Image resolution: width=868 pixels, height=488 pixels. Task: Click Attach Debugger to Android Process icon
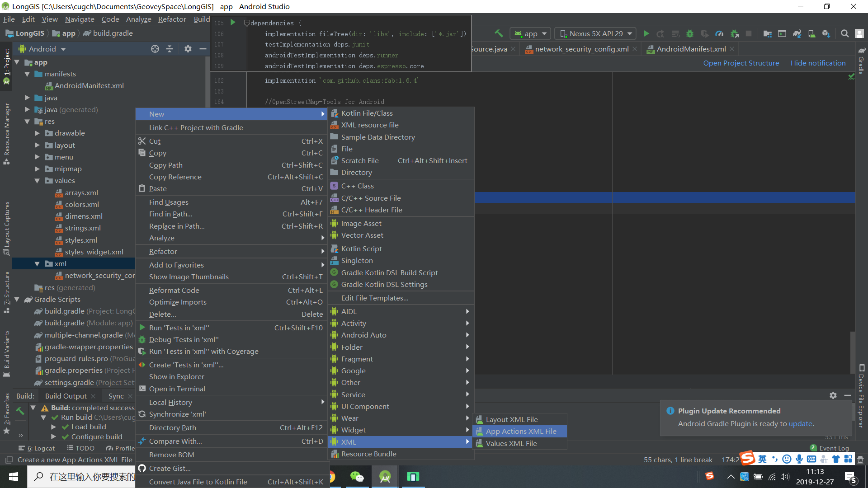point(734,33)
